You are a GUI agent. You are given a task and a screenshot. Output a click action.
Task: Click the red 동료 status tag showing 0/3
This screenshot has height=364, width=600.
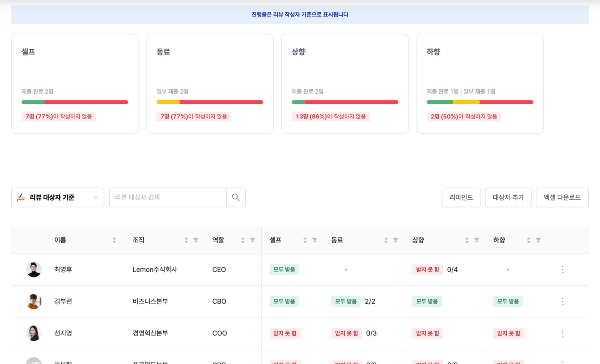click(x=346, y=333)
